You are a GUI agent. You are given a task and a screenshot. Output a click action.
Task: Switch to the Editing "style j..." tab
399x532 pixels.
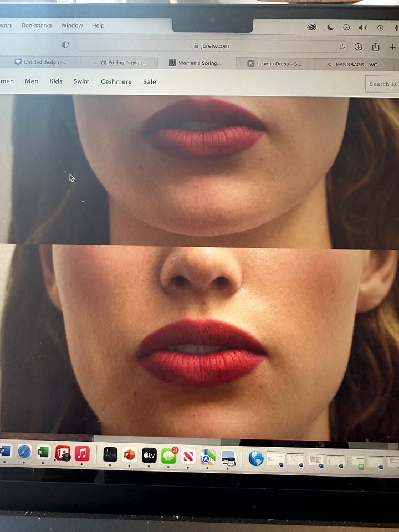pyautogui.click(x=119, y=63)
